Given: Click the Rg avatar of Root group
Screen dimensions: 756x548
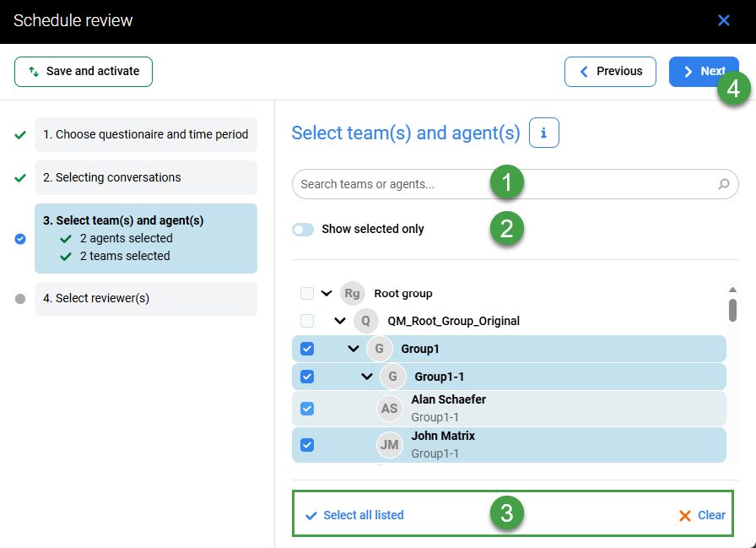Looking at the screenshot, I should [x=353, y=294].
